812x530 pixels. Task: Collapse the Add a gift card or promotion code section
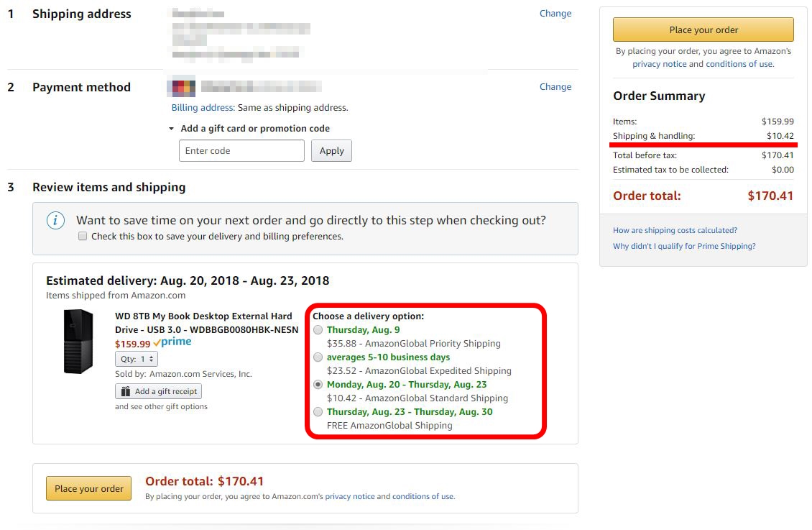coord(171,129)
